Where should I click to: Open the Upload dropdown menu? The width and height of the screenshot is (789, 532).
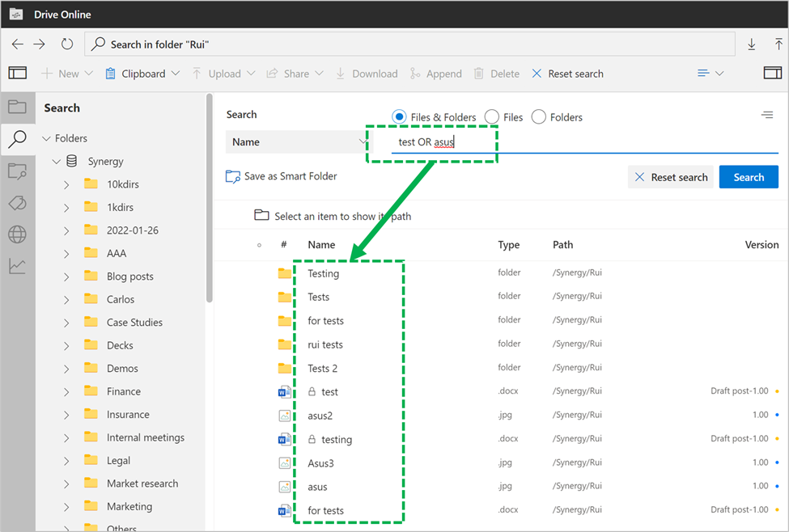[224, 74]
